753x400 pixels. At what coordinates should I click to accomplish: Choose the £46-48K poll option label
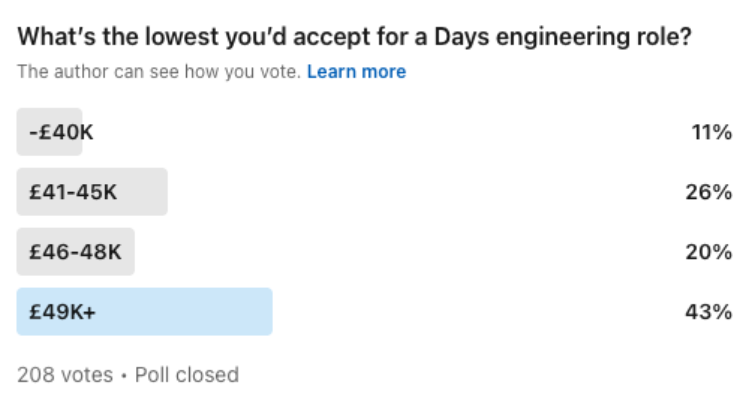[x=75, y=252]
